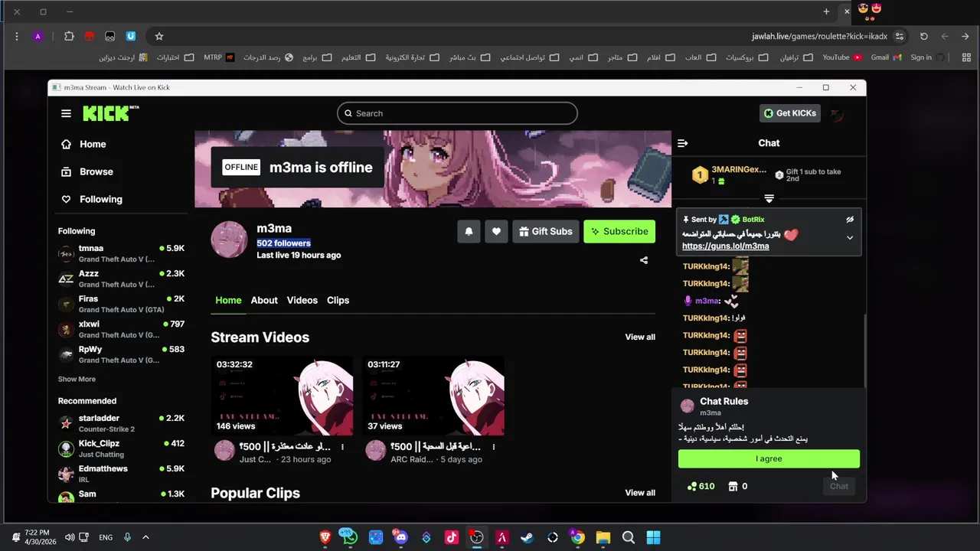Open browser extensions puzzle icon

point(69,36)
